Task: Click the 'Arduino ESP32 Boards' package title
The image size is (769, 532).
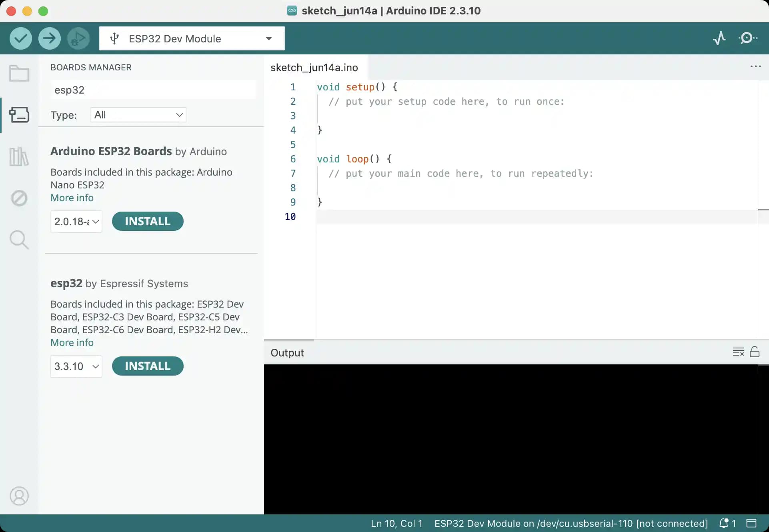Action: point(111,151)
